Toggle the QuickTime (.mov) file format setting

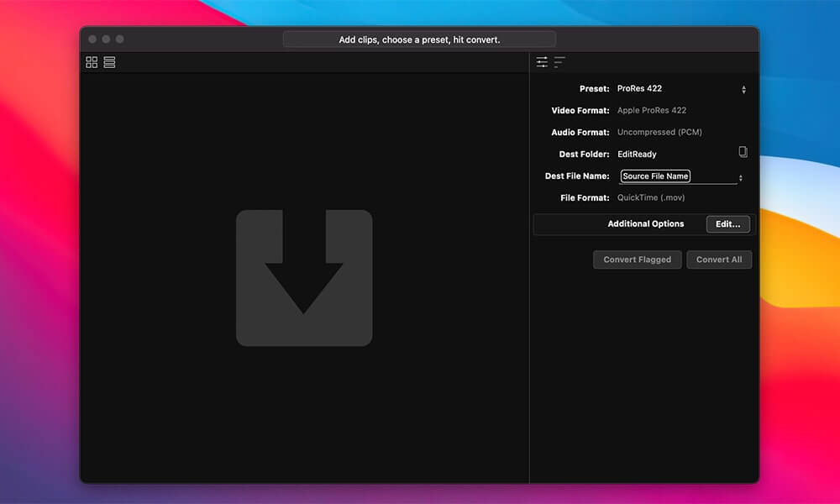[649, 197]
